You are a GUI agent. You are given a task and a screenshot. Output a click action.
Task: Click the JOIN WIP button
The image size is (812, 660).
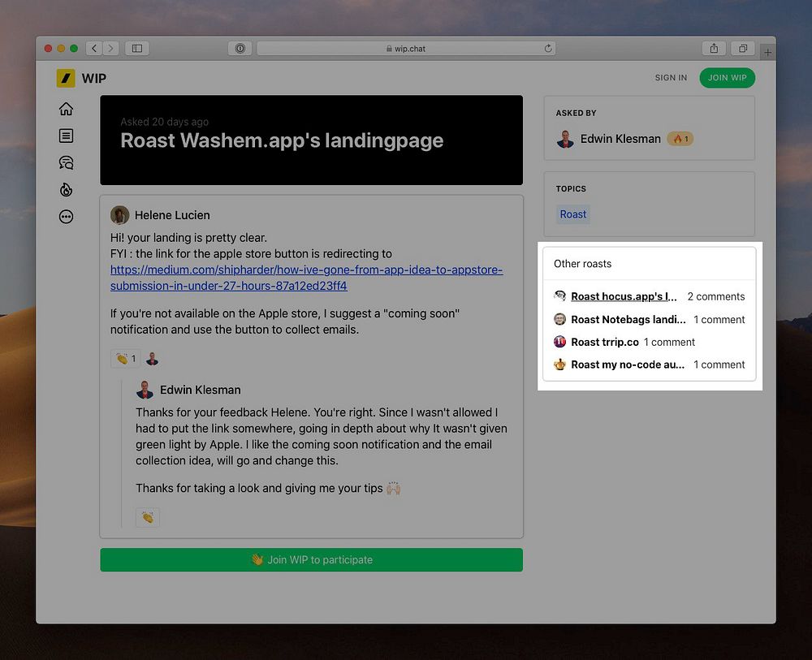tap(727, 78)
